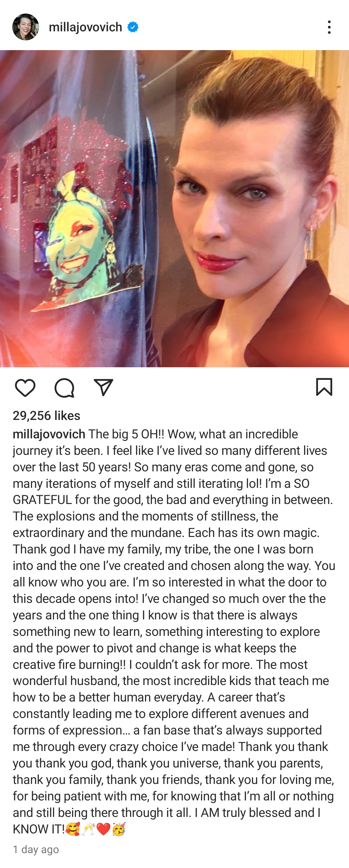The width and height of the screenshot is (349, 868).
Task: Tap the millajovovich username in the post header
Action: tap(85, 27)
